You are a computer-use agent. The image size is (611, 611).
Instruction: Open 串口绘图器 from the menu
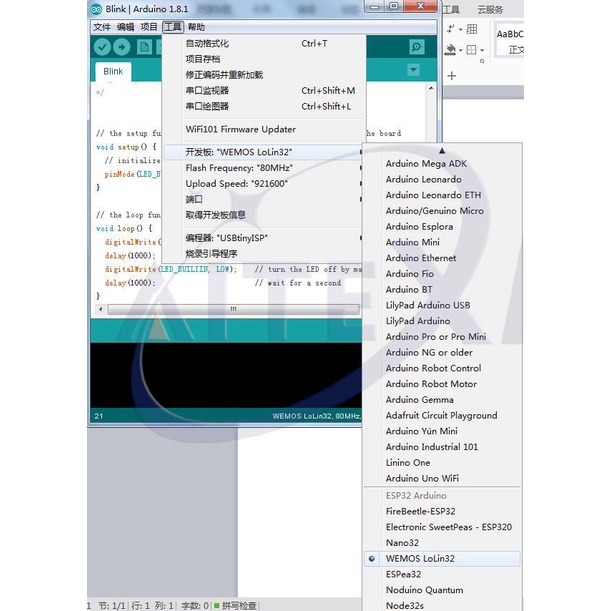(264, 106)
